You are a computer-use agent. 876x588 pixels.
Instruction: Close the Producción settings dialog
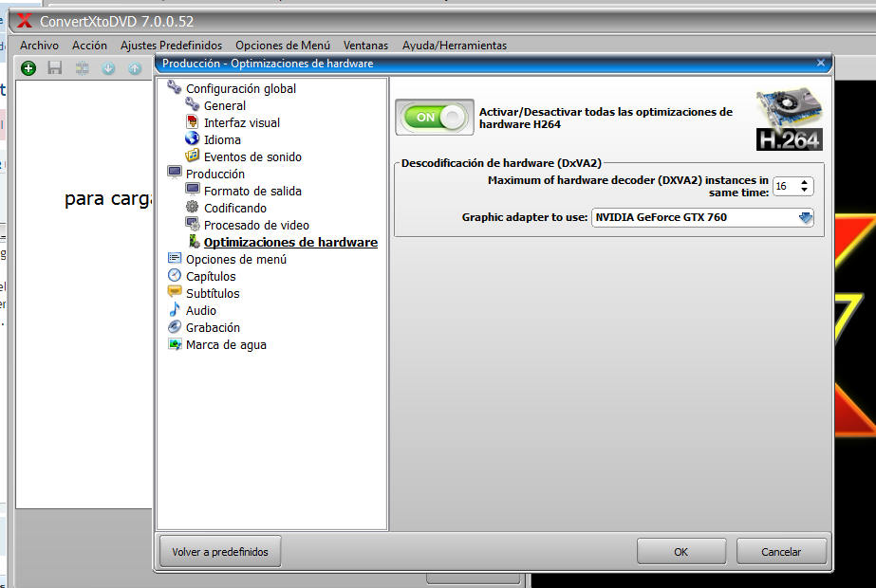click(821, 63)
